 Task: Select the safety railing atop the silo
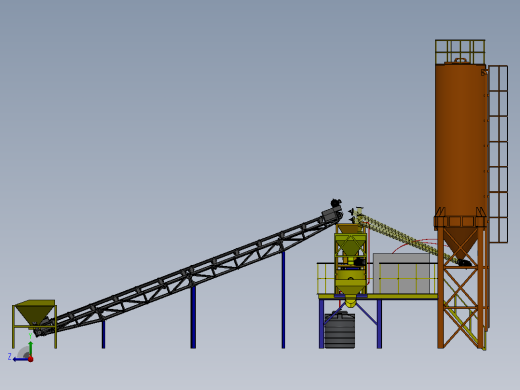pos(460,52)
